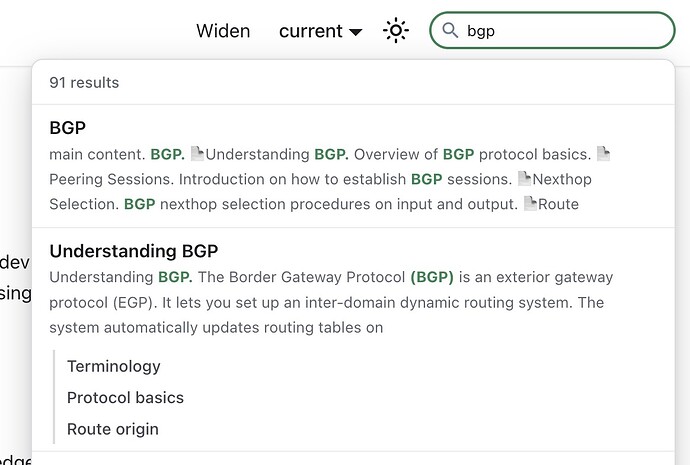Click the magnifying glass search icon
Screen dimensions: 690x465
(x=450, y=30)
